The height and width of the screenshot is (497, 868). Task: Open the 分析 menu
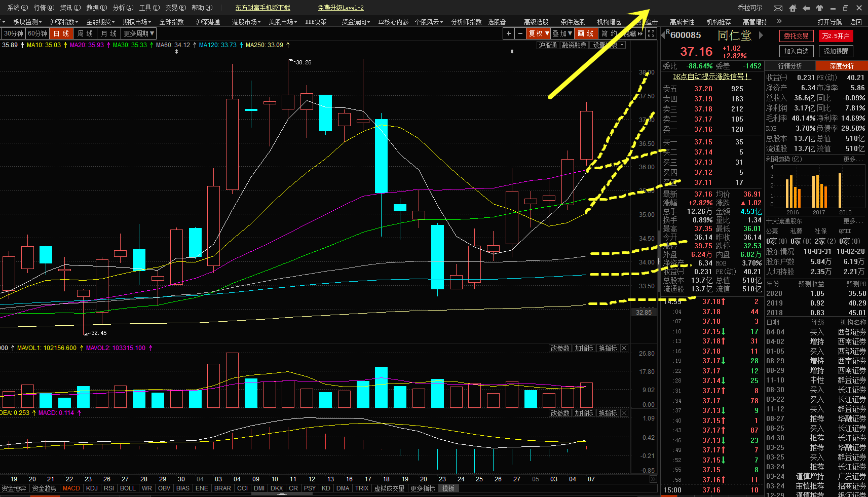(123, 8)
